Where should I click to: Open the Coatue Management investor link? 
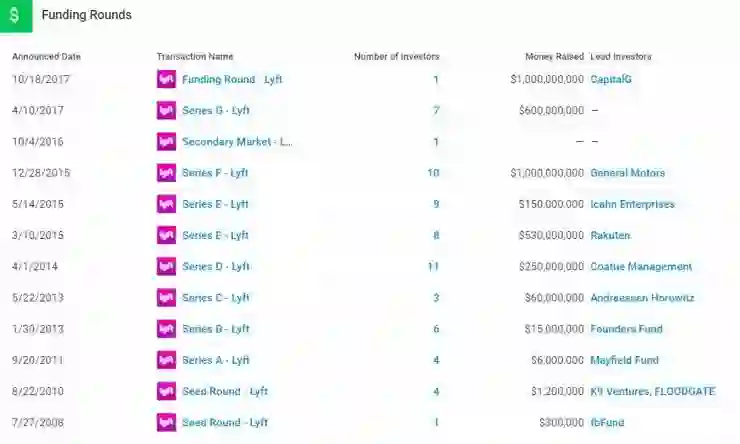641,267
